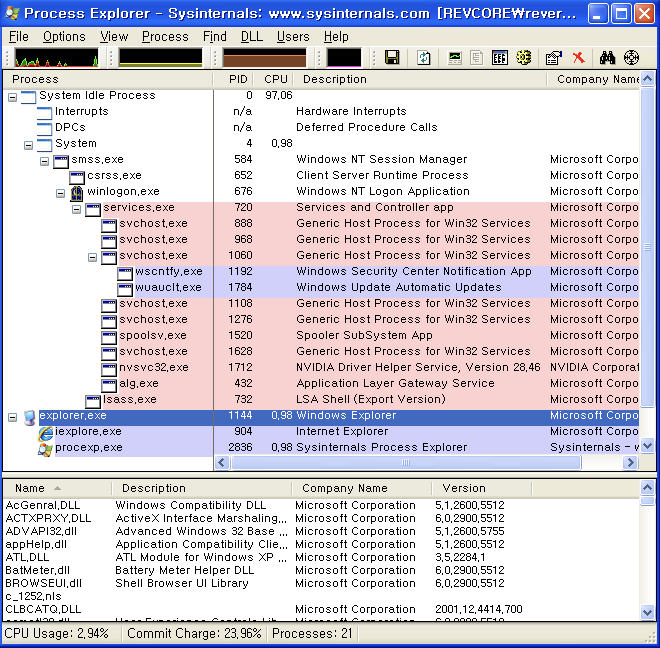Select the iexplore.exe process row

[x=321, y=432]
